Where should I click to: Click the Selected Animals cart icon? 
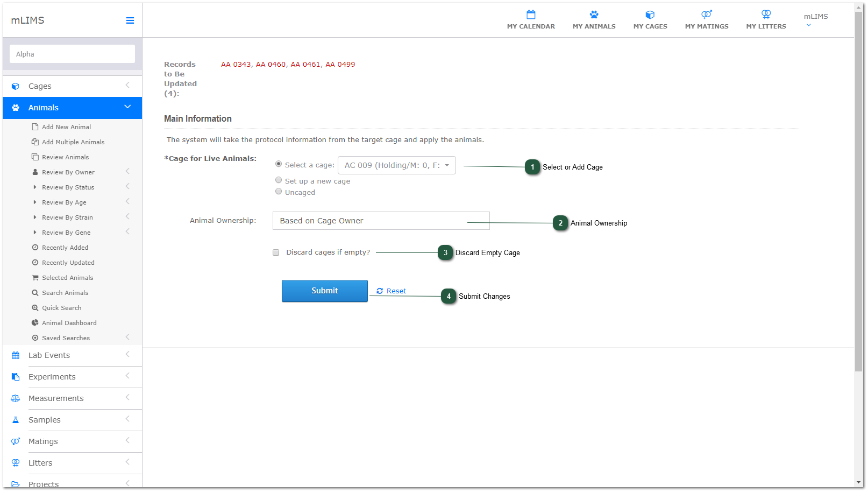coord(35,278)
